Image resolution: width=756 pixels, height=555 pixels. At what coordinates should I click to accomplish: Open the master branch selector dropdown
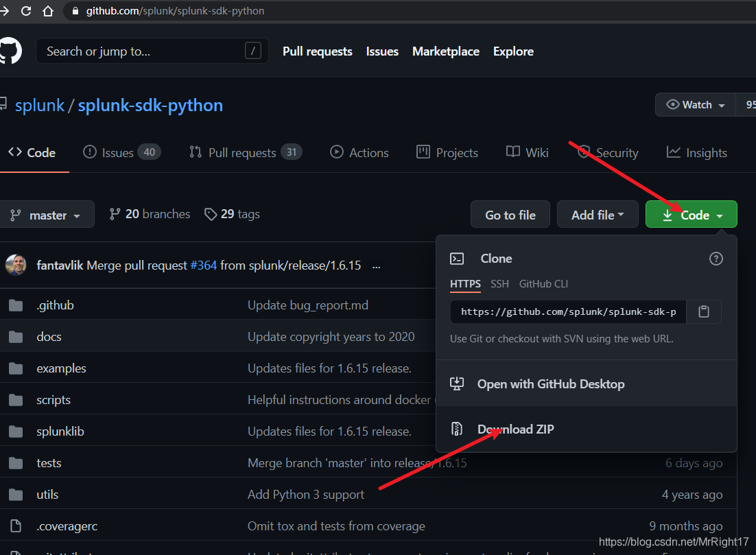click(x=45, y=215)
